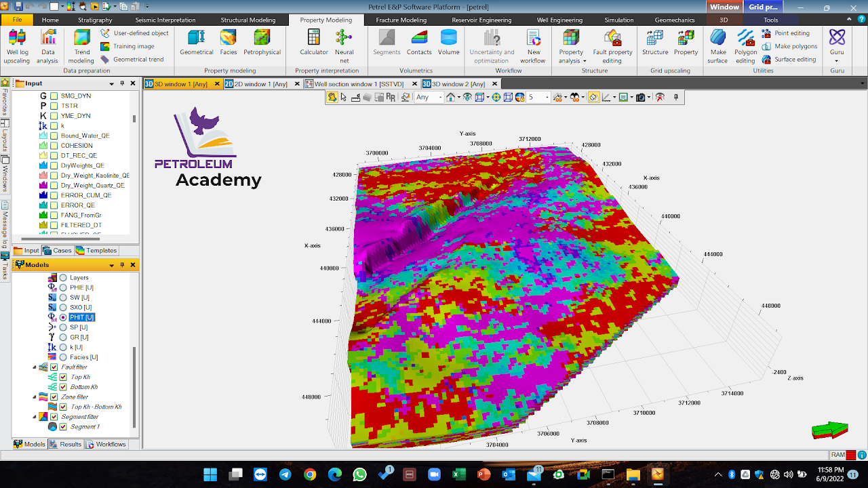Open Microsoft Excel from the taskbar
Screen dimensions: 868x488
point(459,474)
